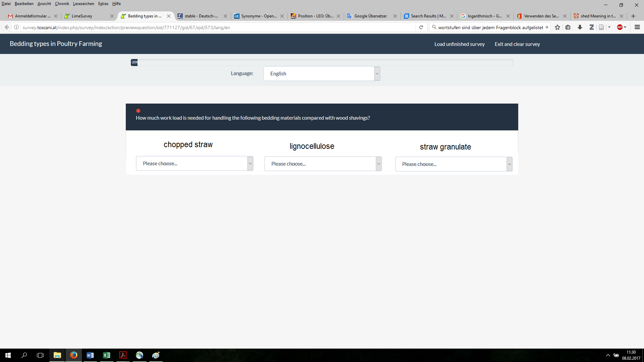Click the survey progress bar

click(322, 62)
